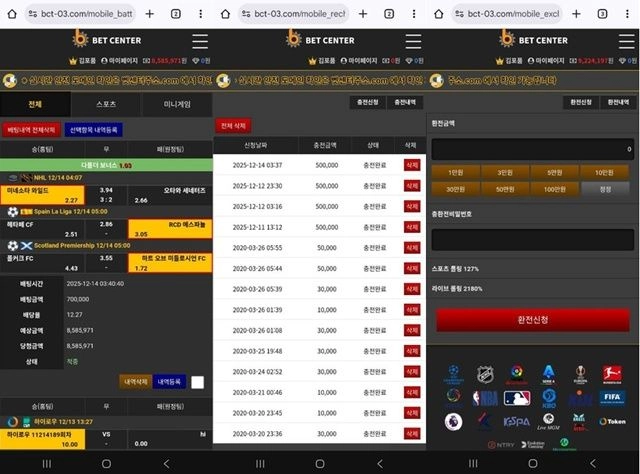
Task: Click the red 환전신청 submit button
Action: [x=533, y=320]
